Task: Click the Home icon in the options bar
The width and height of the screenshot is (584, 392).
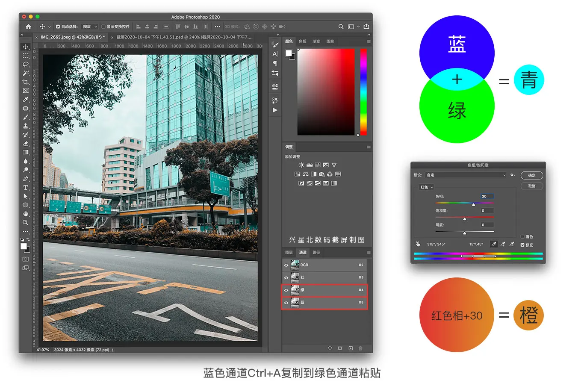Action: coord(28,27)
